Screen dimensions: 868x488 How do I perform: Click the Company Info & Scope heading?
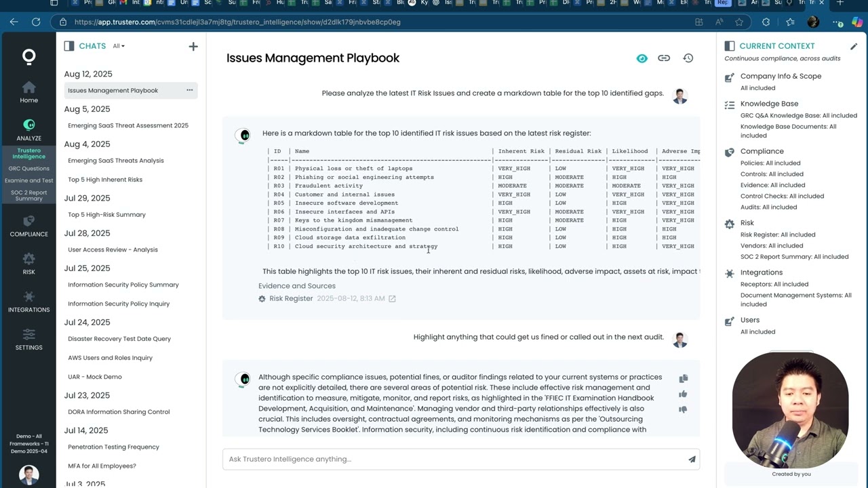[x=781, y=77]
